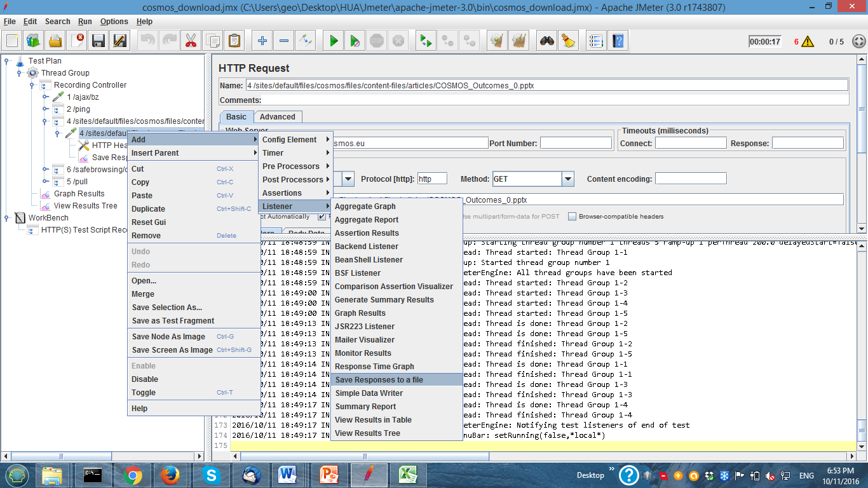
Task: Expand the 1 /ajax/bz tree node
Action: 45,97
